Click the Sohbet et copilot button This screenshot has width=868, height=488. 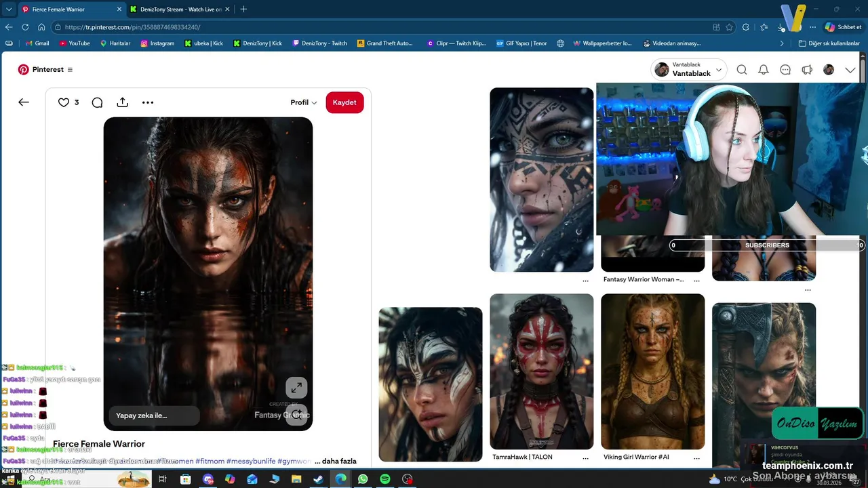[843, 27]
